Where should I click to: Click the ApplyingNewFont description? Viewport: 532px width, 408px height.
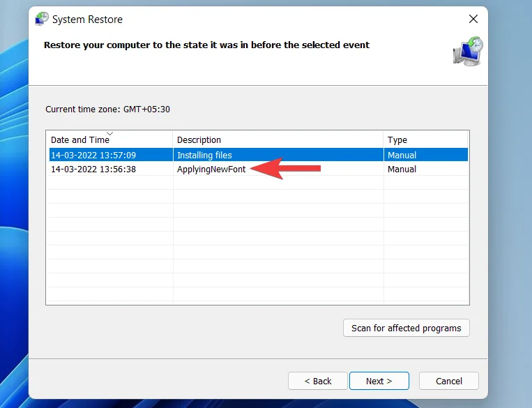tap(211, 169)
